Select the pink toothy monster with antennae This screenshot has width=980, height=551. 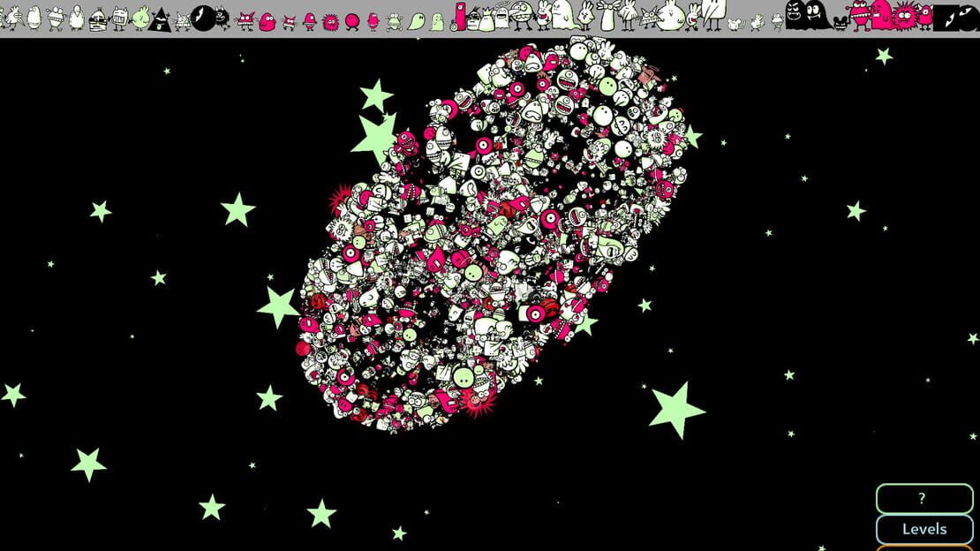tap(861, 15)
